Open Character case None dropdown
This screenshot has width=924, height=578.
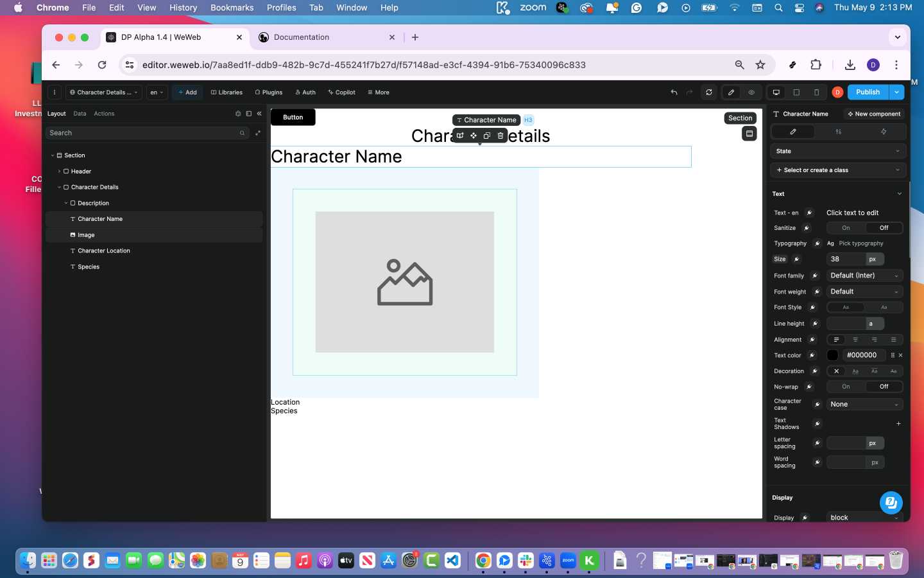(x=864, y=405)
